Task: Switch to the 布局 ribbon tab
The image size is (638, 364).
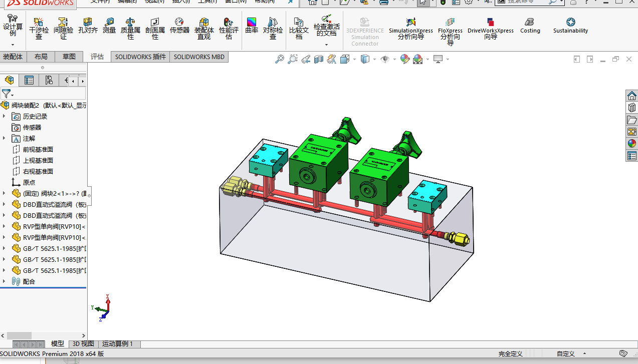Action: point(41,57)
